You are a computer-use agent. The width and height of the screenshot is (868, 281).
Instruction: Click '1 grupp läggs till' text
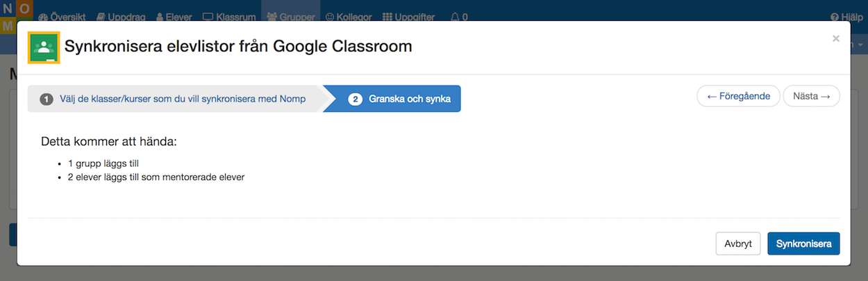coord(104,163)
